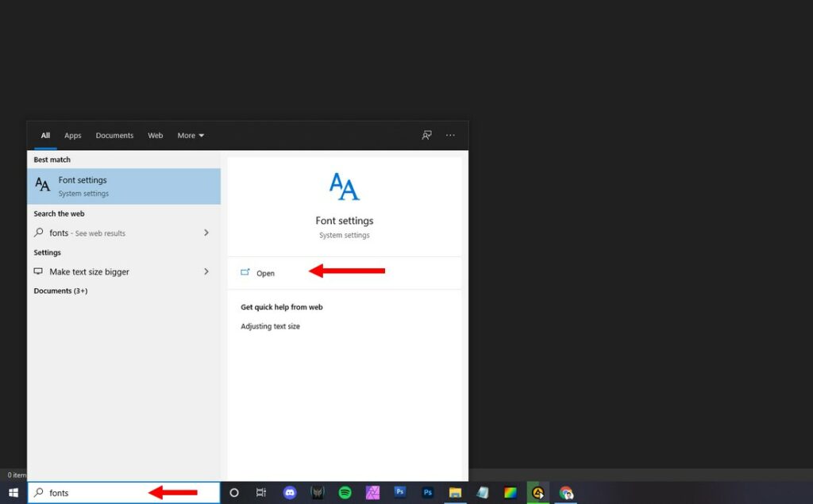Expand the fonts web results suggestion
813x504 pixels.
coord(206,233)
